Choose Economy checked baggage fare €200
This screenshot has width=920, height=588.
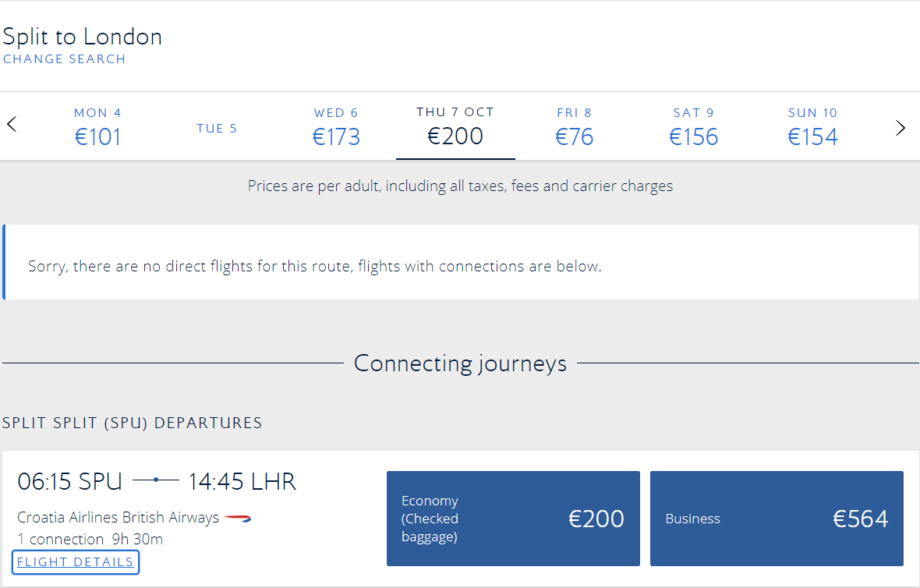point(513,519)
